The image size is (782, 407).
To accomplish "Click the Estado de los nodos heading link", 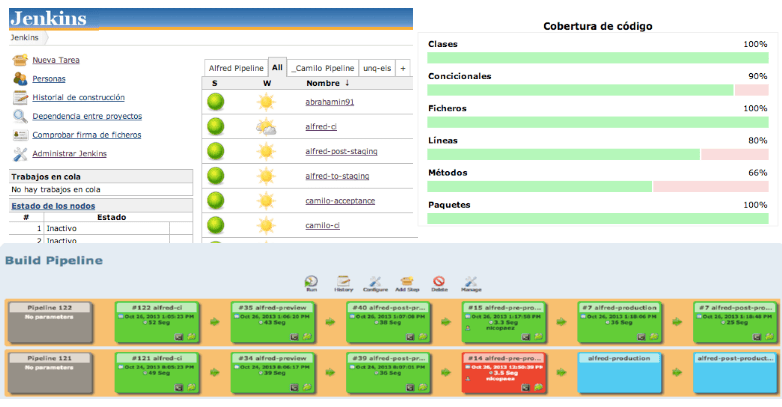I will [x=53, y=205].
